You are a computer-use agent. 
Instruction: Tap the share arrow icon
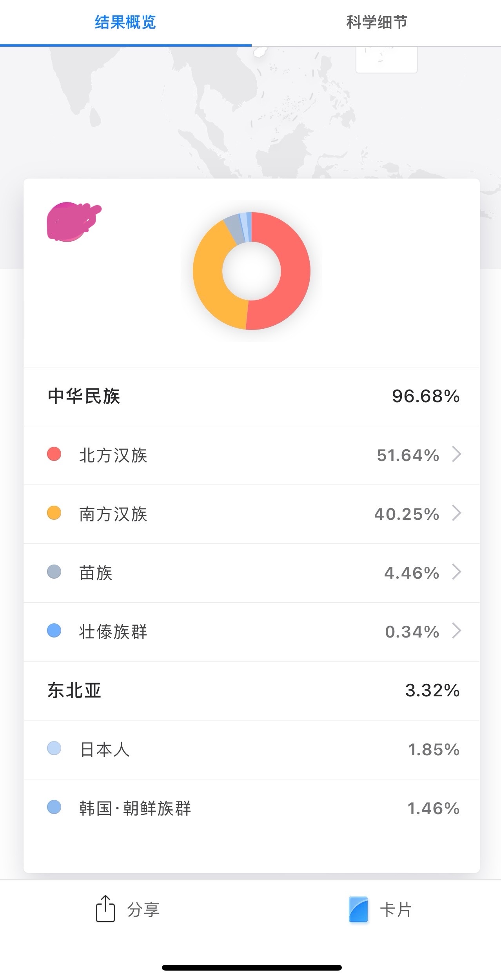click(x=105, y=908)
